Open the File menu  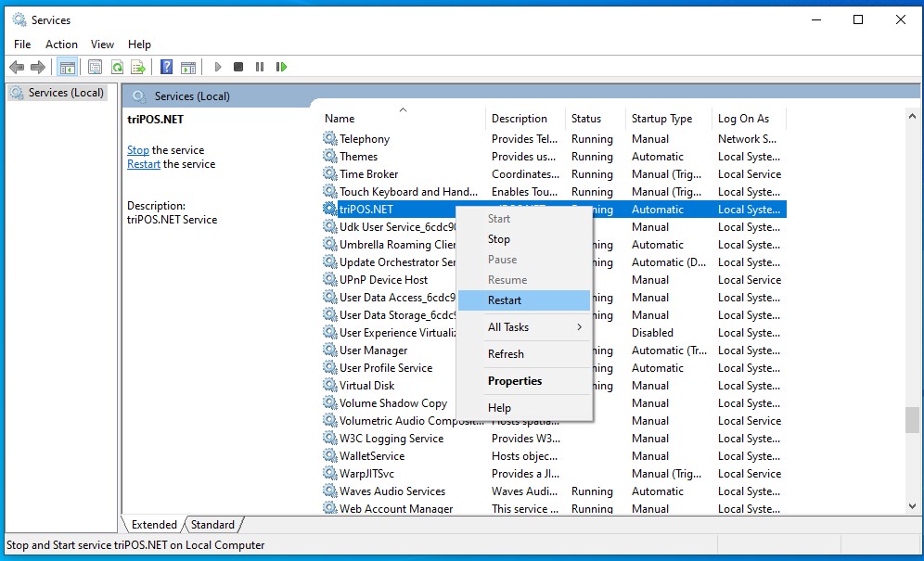click(22, 45)
